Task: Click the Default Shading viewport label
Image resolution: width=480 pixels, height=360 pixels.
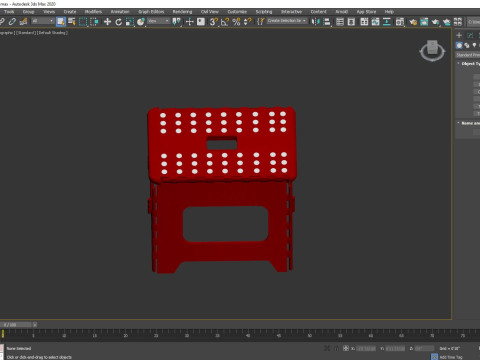Action: tap(52, 33)
